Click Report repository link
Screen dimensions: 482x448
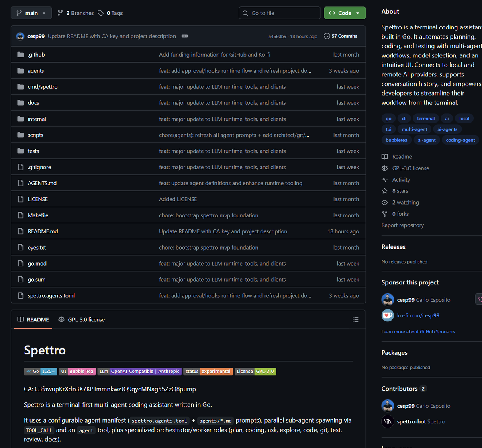click(x=402, y=225)
